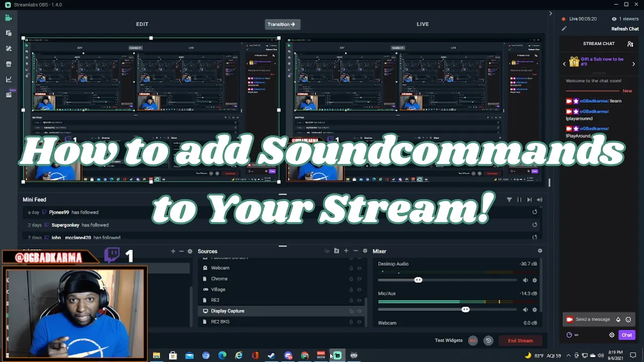The height and width of the screenshot is (362, 644).
Task: Skip current Mini Feed alert
Action: tap(529, 200)
